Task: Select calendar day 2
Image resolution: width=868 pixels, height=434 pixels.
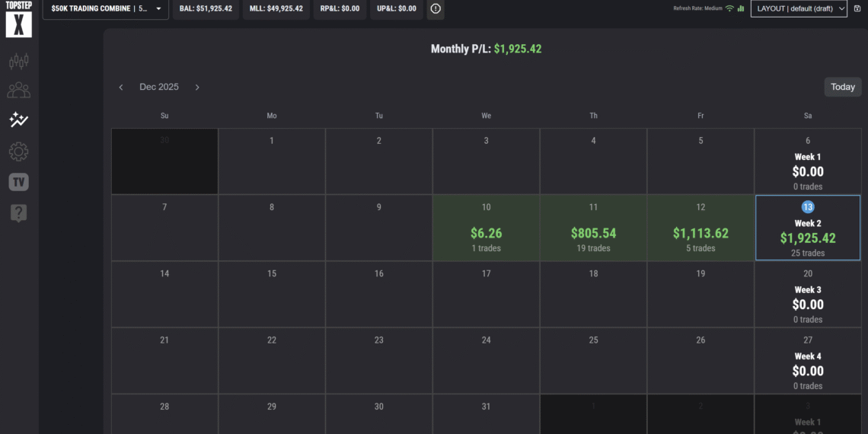Action: pyautogui.click(x=379, y=161)
